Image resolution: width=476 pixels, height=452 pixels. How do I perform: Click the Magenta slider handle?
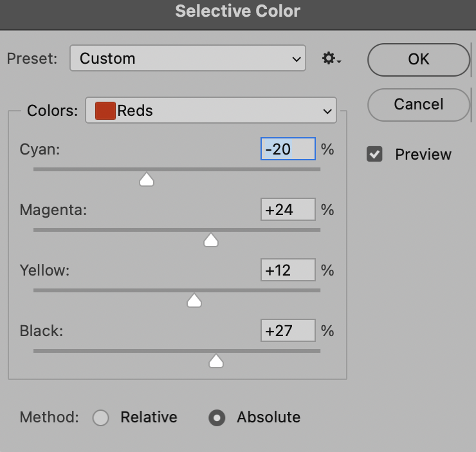(211, 240)
